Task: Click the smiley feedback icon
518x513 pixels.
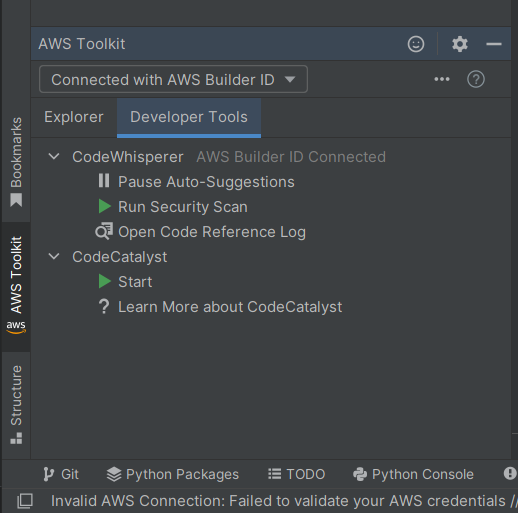Action: tap(416, 44)
